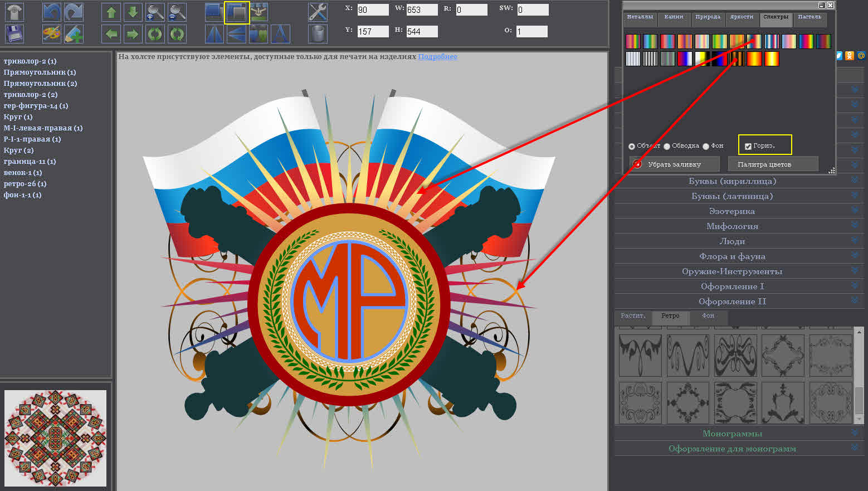The image size is (868, 491).
Task: Open the Палитра цветов button
Action: [773, 164]
